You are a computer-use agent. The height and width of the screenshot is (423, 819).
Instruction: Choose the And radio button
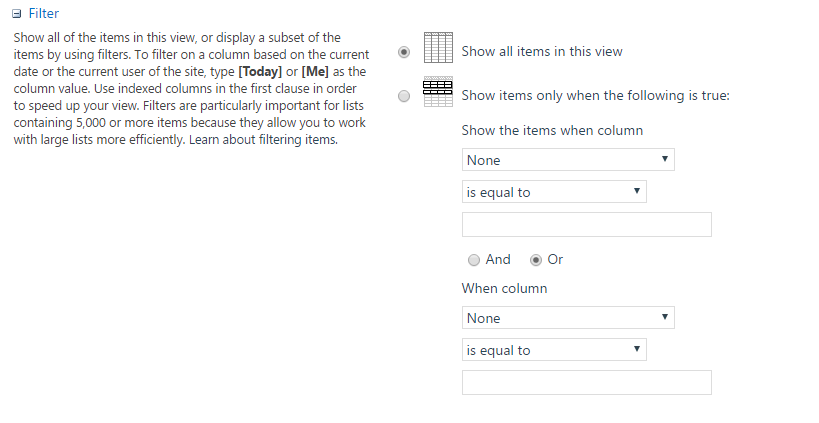pos(474,260)
